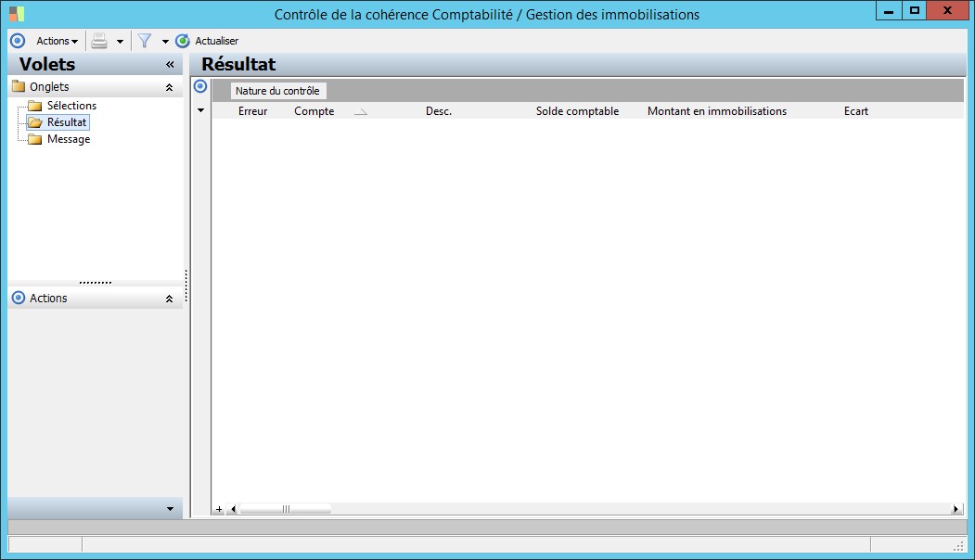Click the blue circle icon of the Actions section
Viewport: 975px width, 560px height.
pyautogui.click(x=19, y=299)
